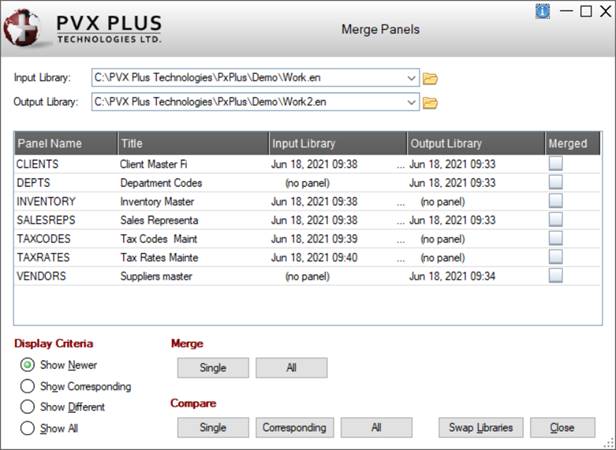Select the Show All radio button

coord(28,428)
